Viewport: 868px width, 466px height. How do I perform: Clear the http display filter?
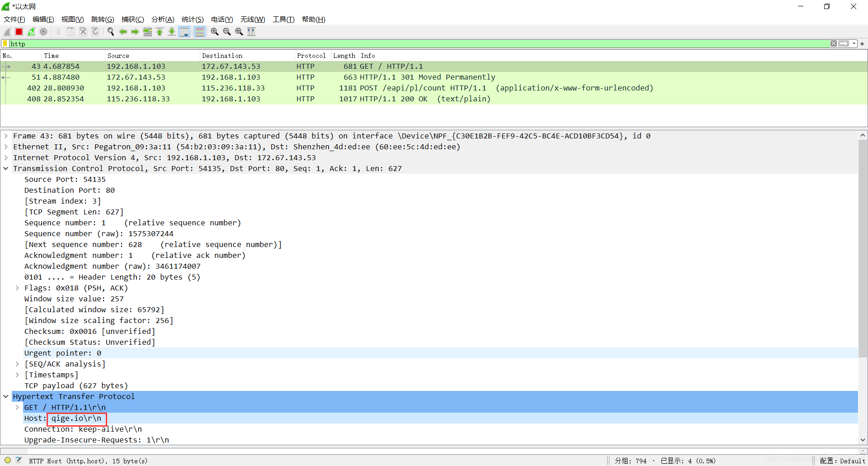[834, 43]
